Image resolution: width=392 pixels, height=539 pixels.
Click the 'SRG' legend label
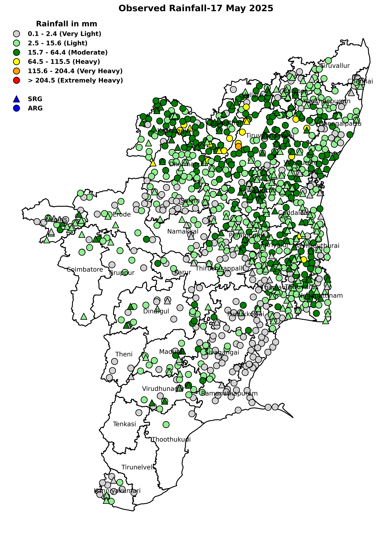point(35,99)
